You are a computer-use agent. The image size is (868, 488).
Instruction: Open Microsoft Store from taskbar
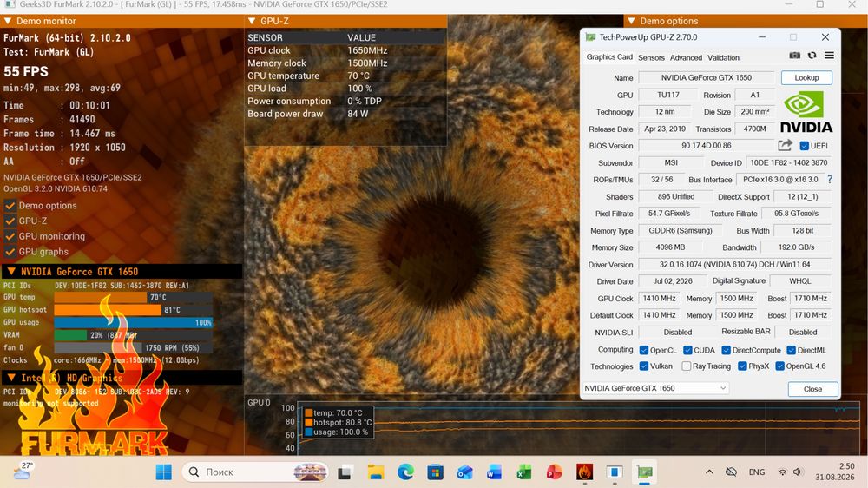click(x=435, y=472)
